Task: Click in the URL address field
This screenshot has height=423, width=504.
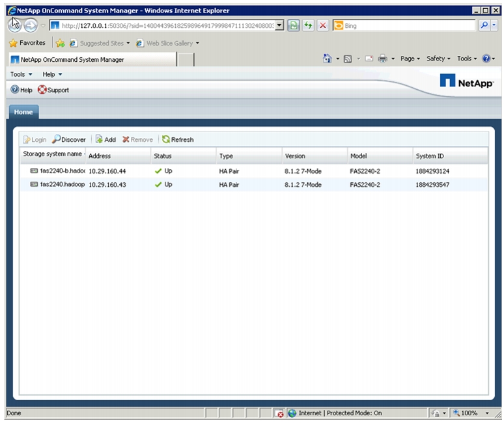Action: click(167, 25)
